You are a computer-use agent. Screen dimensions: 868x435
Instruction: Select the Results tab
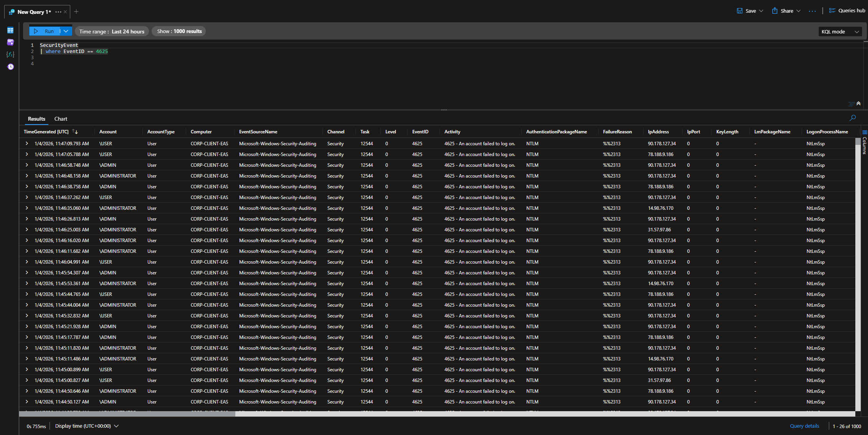coord(36,119)
